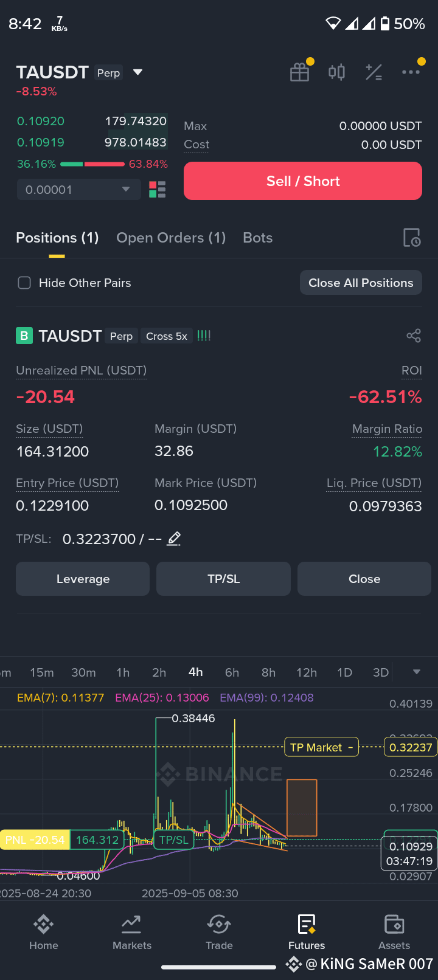Select the TP Market line on chart

[321, 747]
